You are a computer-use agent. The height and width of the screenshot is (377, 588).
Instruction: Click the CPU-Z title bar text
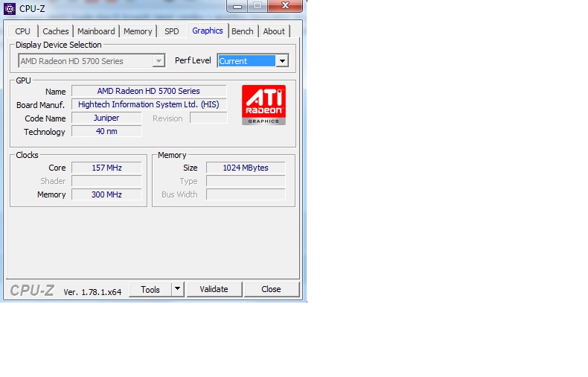pos(32,9)
